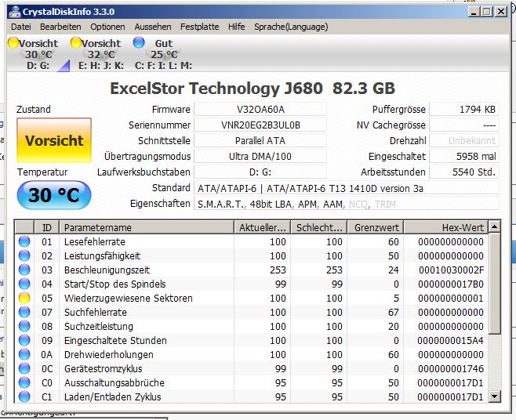
Task: Click Grenzwert value 67 in Suchfehlerrate row
Action: 393,313
